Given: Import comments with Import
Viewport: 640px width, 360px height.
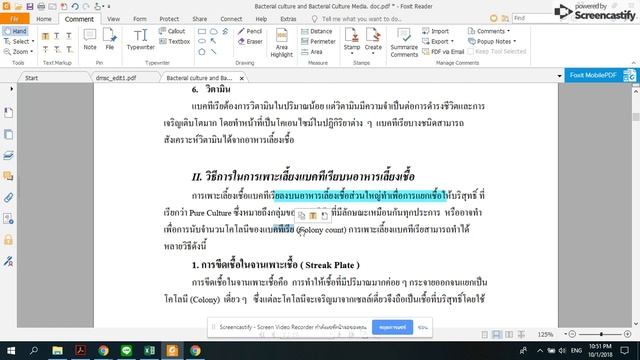Looking at the screenshot, I should [435, 31].
